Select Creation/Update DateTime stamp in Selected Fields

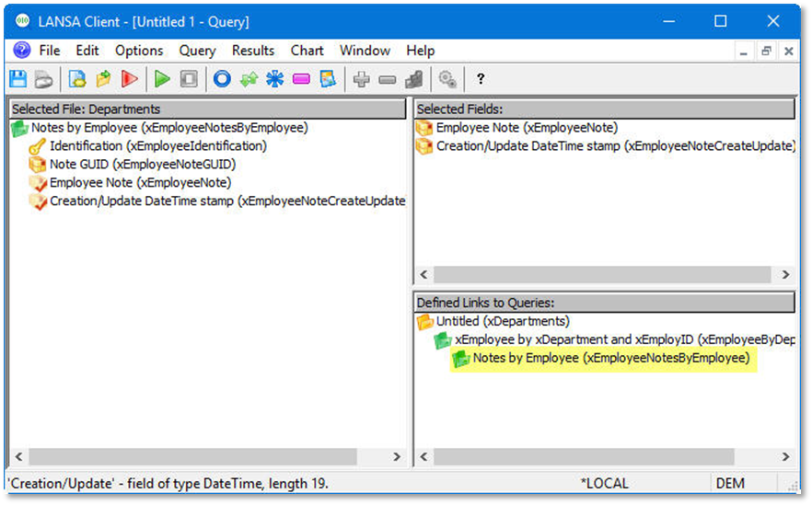(x=616, y=146)
